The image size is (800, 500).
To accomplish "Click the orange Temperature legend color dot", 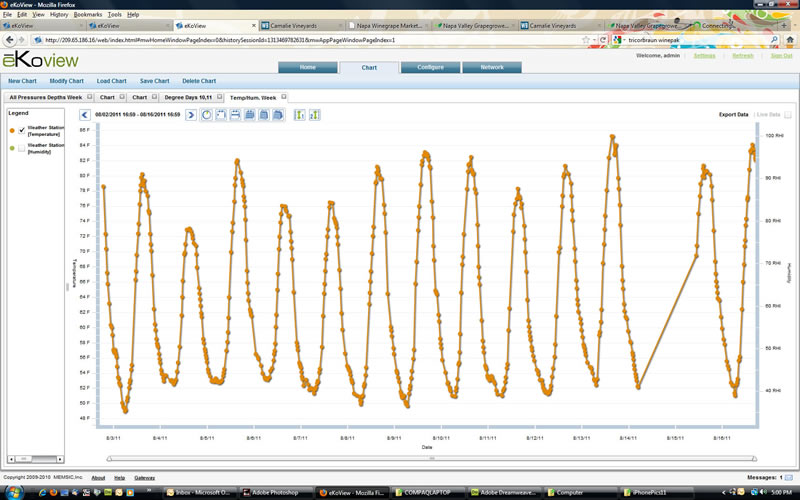I will tap(12, 129).
